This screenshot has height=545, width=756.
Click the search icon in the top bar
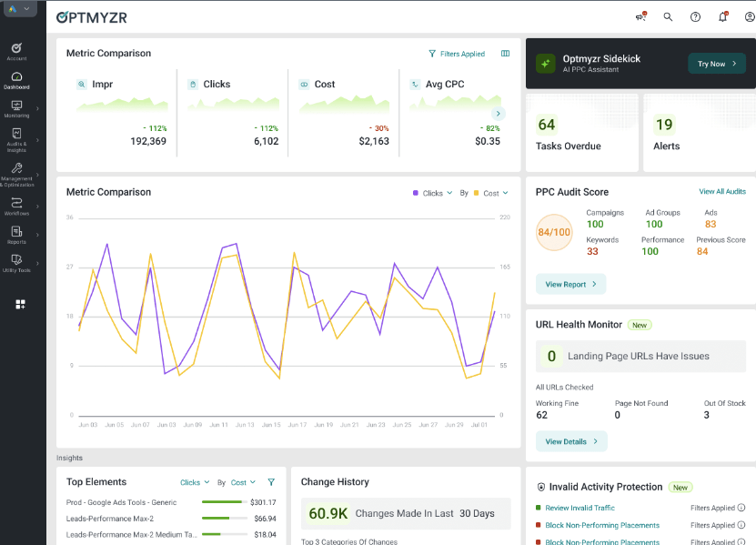667,16
